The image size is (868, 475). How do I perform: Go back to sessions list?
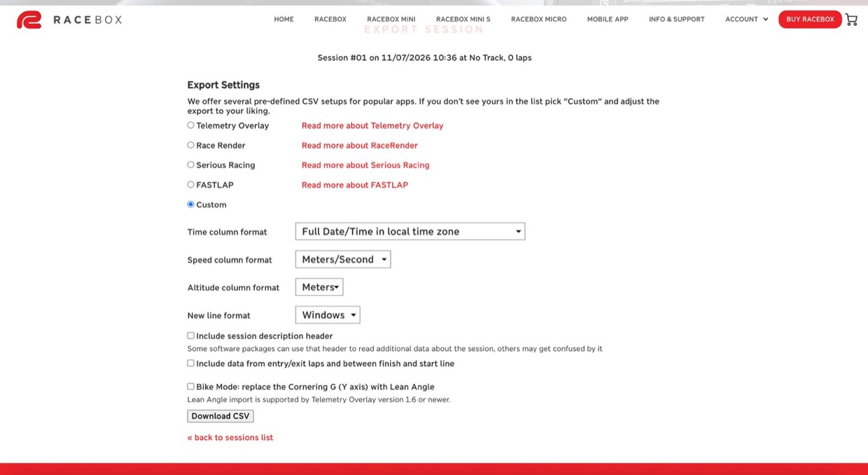pos(230,438)
